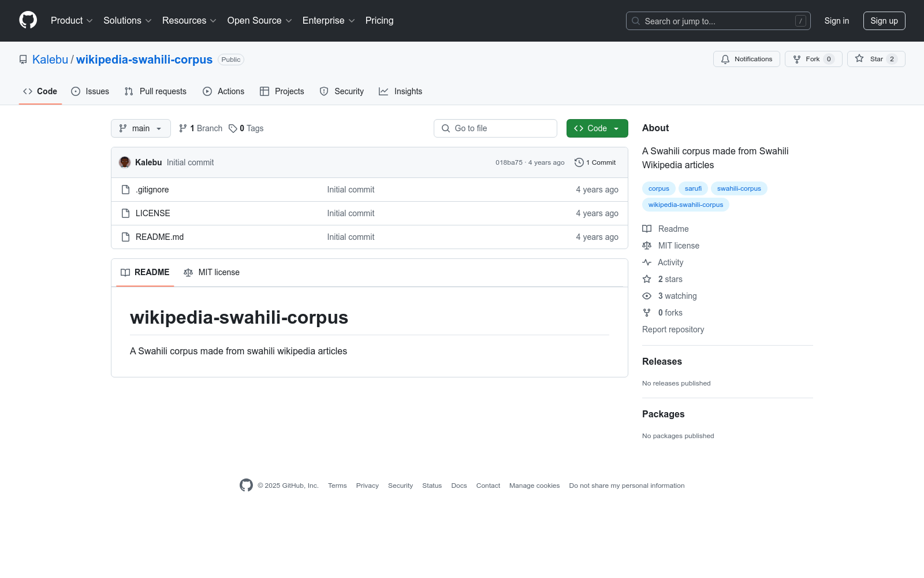Screen dimensions: 924x578
Task: View the 1 Commit history
Action: tap(595, 162)
